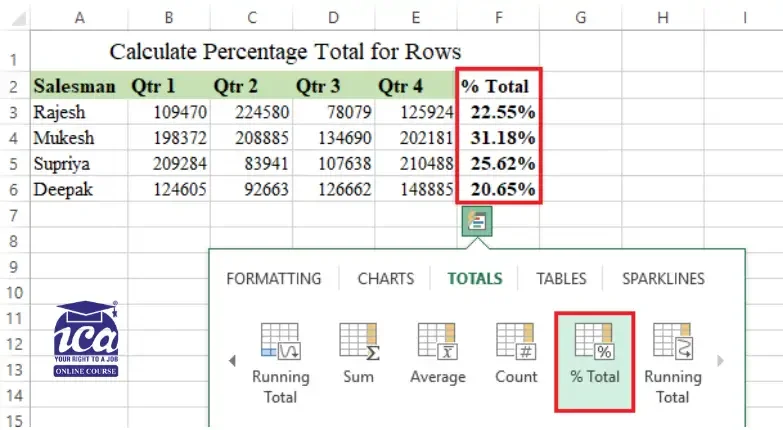Select cell with value 126662

tap(334, 190)
